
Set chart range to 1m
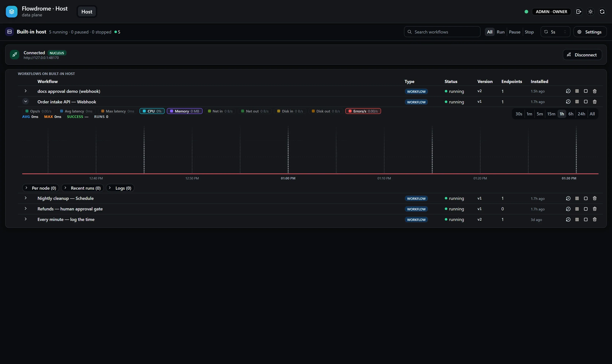point(529,114)
